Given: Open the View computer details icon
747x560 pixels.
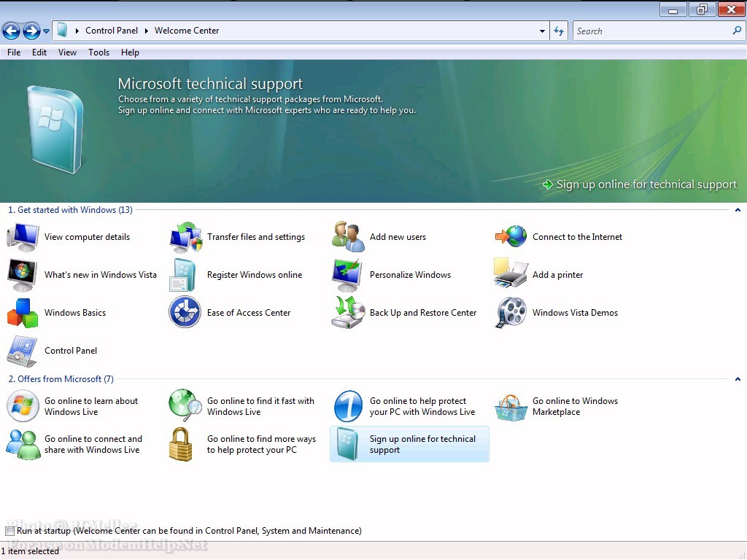Looking at the screenshot, I should point(23,237).
